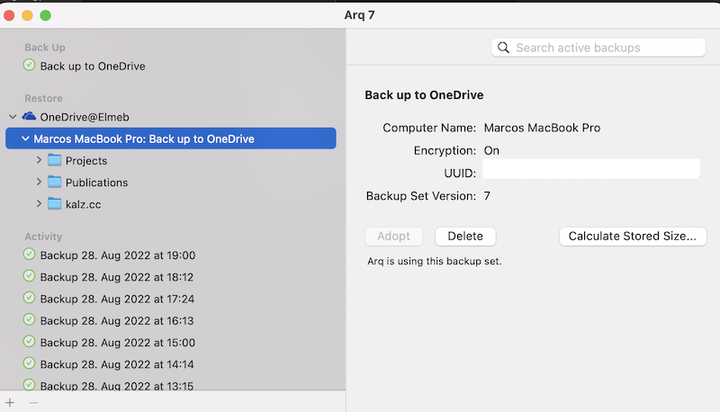Click the minus button to remove selection
The width and height of the screenshot is (720, 412).
tap(33, 403)
